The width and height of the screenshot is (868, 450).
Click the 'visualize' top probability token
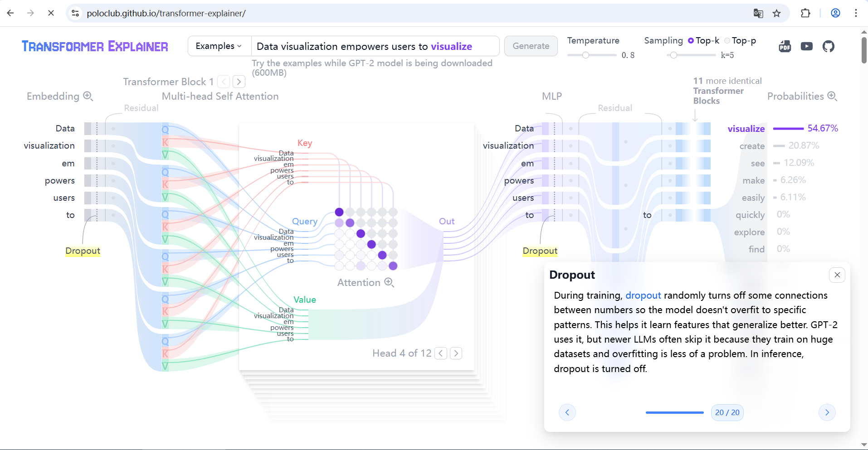746,129
